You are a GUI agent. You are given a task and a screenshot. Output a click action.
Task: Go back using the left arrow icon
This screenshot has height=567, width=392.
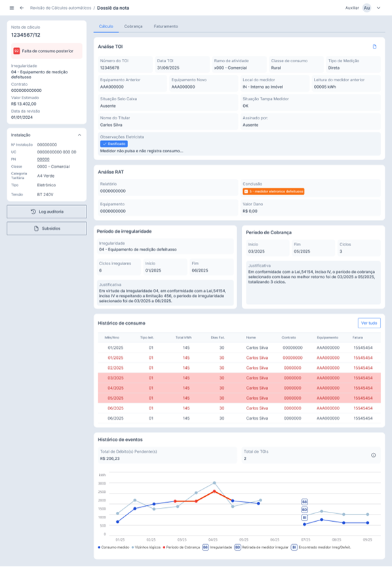[x=22, y=8]
